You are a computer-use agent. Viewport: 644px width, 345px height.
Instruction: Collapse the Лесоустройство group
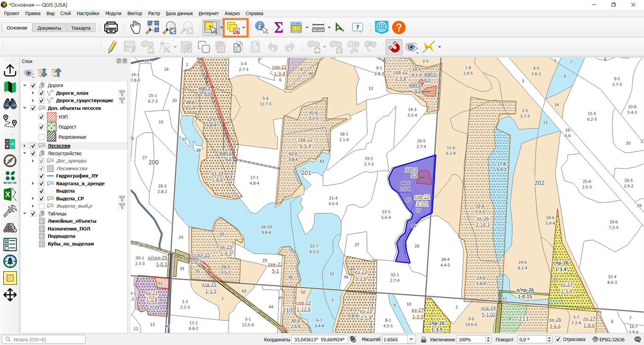tap(25, 153)
